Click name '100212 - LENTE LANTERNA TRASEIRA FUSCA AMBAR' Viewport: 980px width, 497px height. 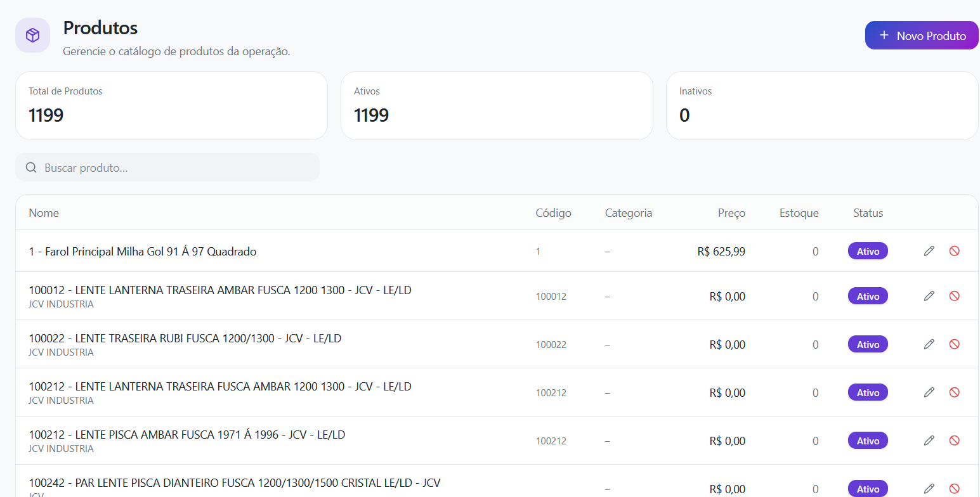coord(220,387)
